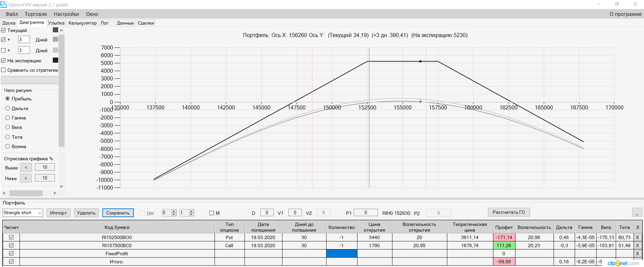Uncheck the first plus Дней line checkbox
The height and width of the screenshot is (267, 644).
click(3, 40)
